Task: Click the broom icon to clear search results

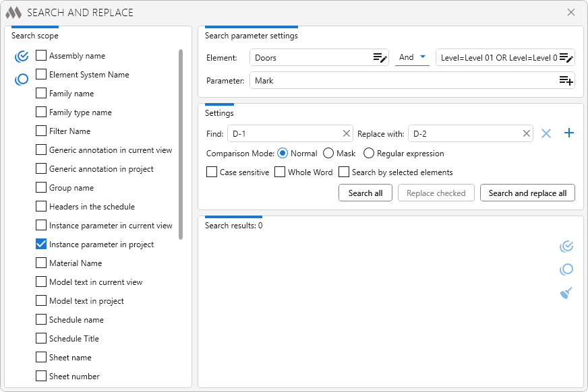Action: click(566, 293)
